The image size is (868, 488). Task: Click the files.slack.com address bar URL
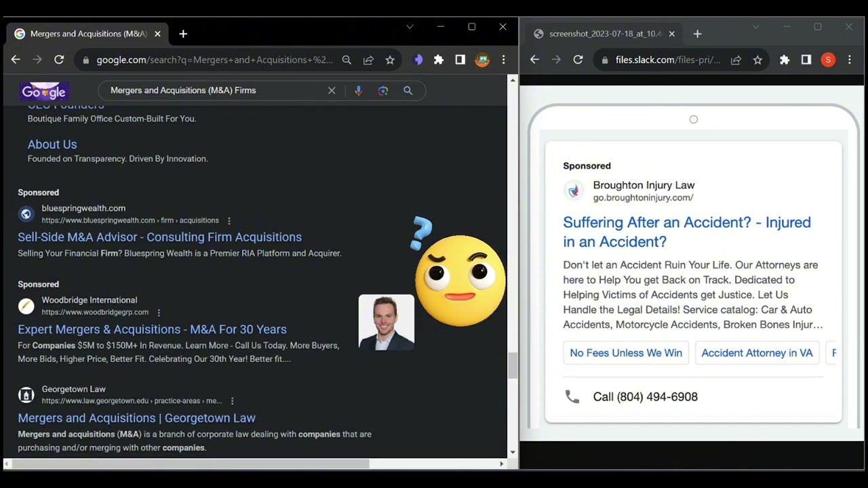pyautogui.click(x=667, y=60)
